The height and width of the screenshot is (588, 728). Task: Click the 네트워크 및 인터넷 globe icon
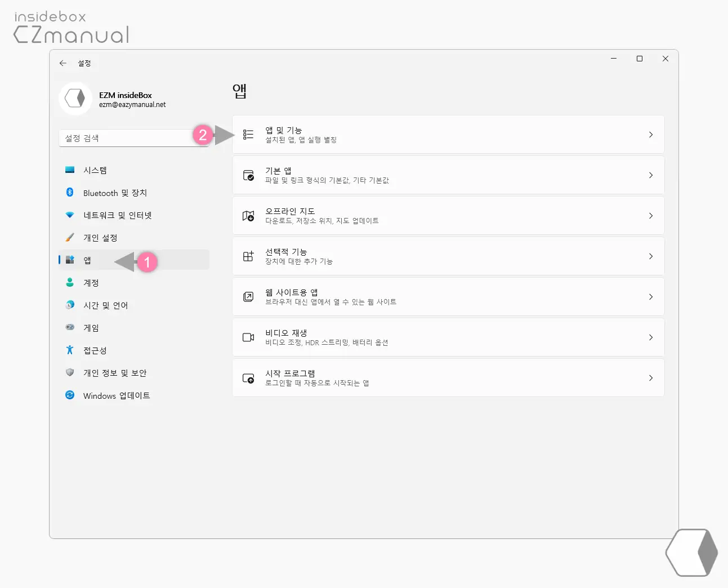click(70, 215)
